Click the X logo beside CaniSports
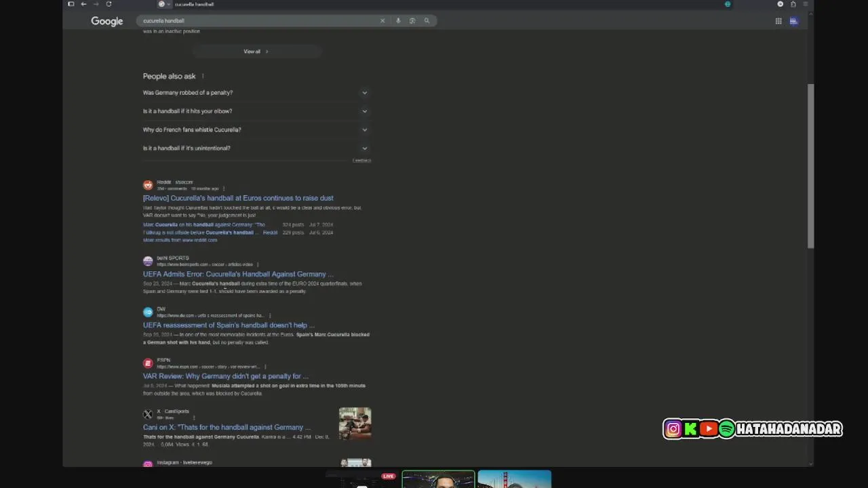 point(148,414)
